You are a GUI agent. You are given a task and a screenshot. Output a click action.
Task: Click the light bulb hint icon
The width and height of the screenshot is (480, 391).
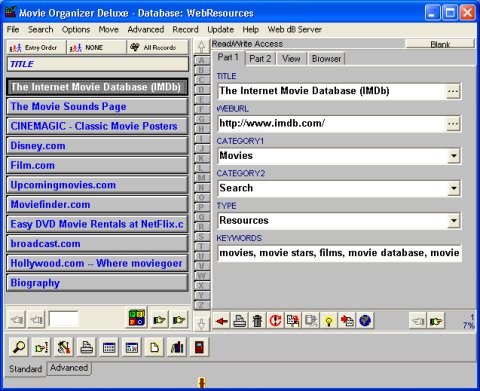click(329, 321)
